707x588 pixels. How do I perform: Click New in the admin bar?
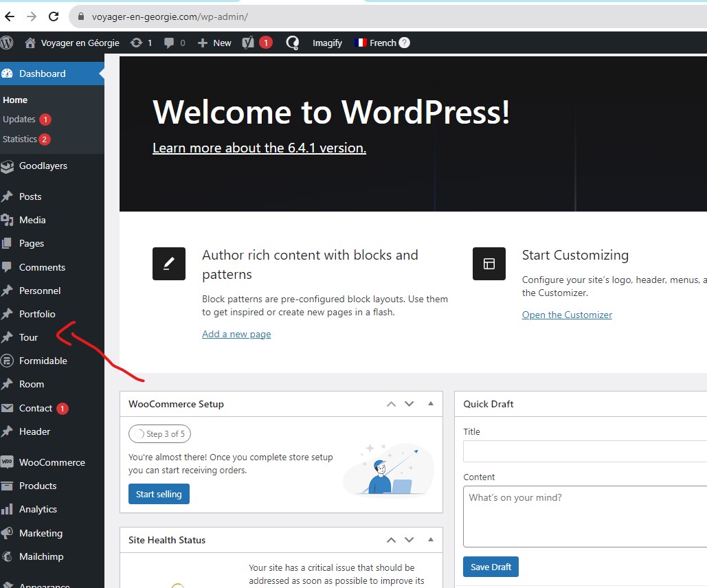223,43
